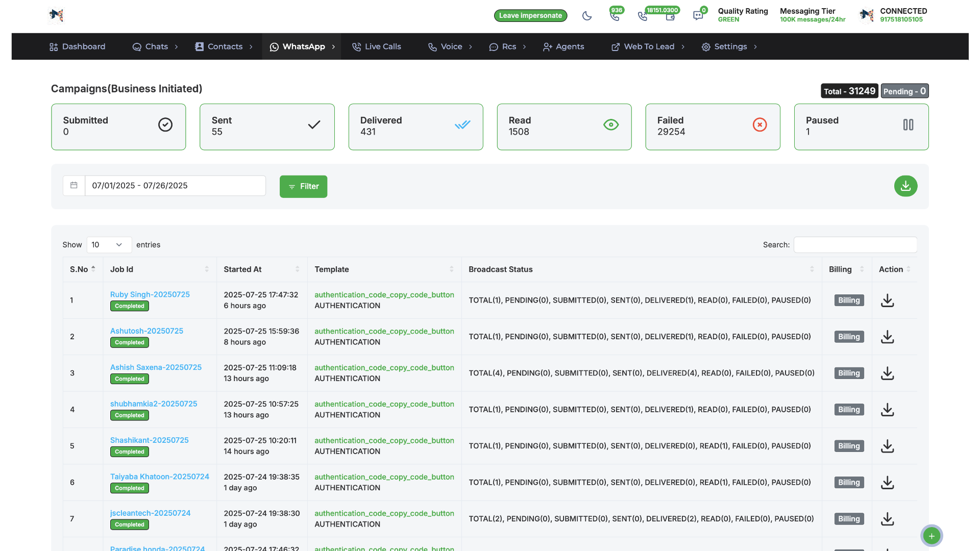Click the green download report circle button
This screenshot has width=980, height=551.
coord(905,186)
